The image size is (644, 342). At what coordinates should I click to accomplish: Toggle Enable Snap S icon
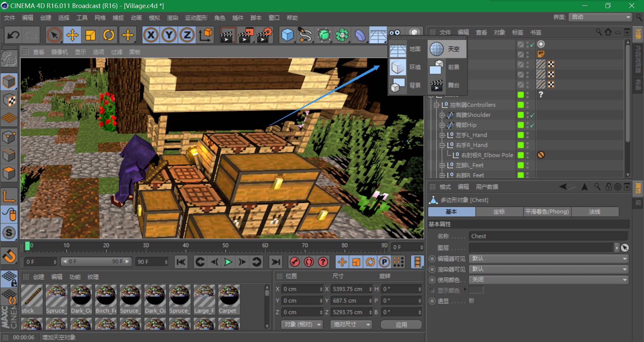point(9,233)
